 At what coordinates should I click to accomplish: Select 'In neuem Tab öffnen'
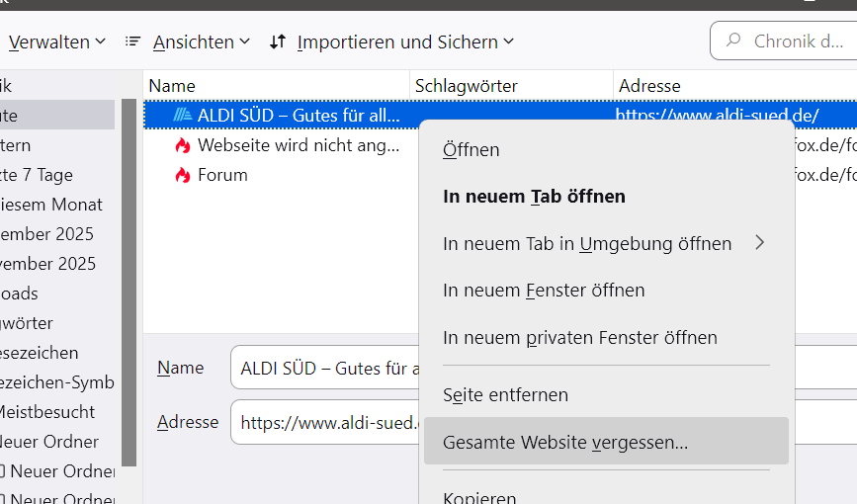pos(534,197)
